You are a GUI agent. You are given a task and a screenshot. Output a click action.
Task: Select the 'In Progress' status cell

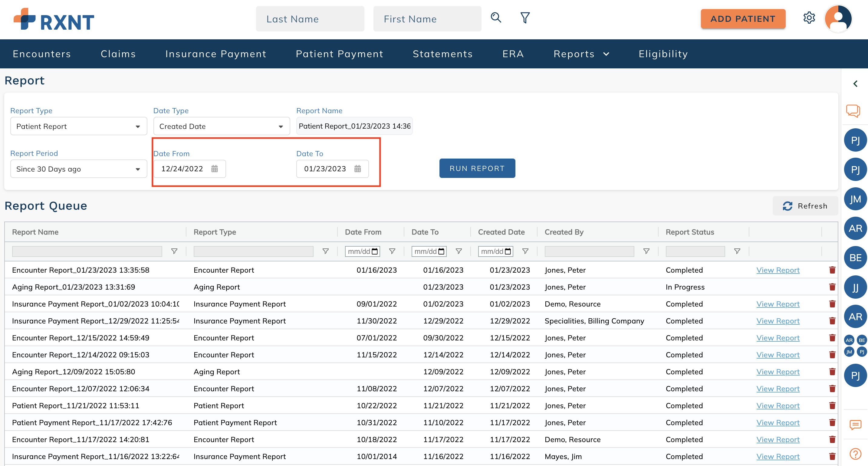[x=685, y=287]
